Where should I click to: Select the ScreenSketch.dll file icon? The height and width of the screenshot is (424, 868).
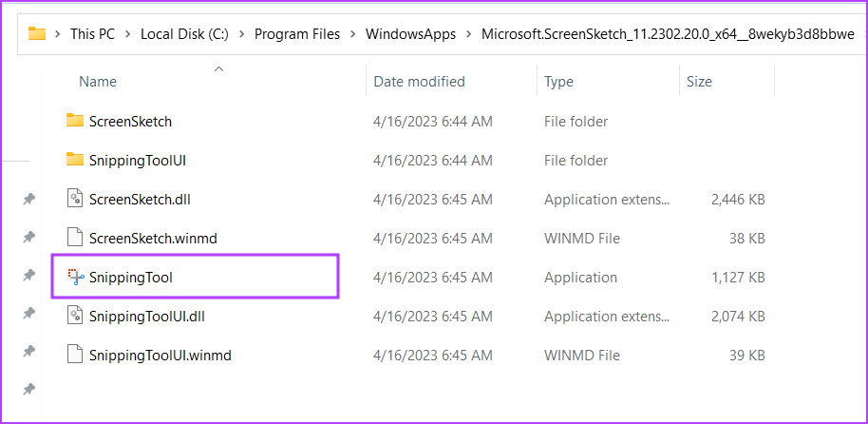click(75, 199)
